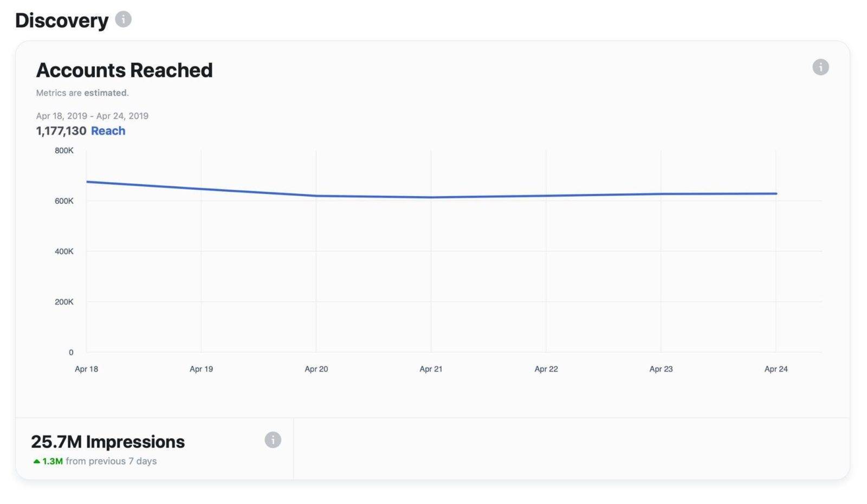Open the Accounts Reached card info icon
This screenshot has width=867, height=504.
(x=820, y=67)
